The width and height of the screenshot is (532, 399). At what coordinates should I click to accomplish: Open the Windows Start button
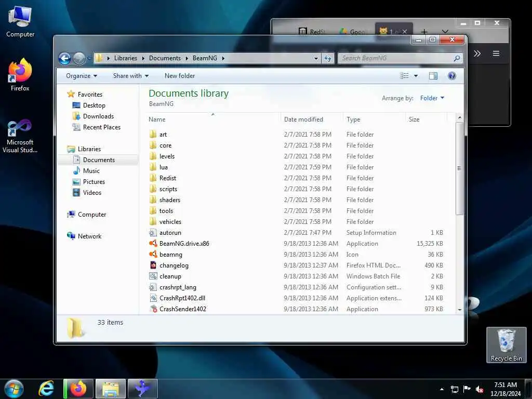[x=14, y=389]
